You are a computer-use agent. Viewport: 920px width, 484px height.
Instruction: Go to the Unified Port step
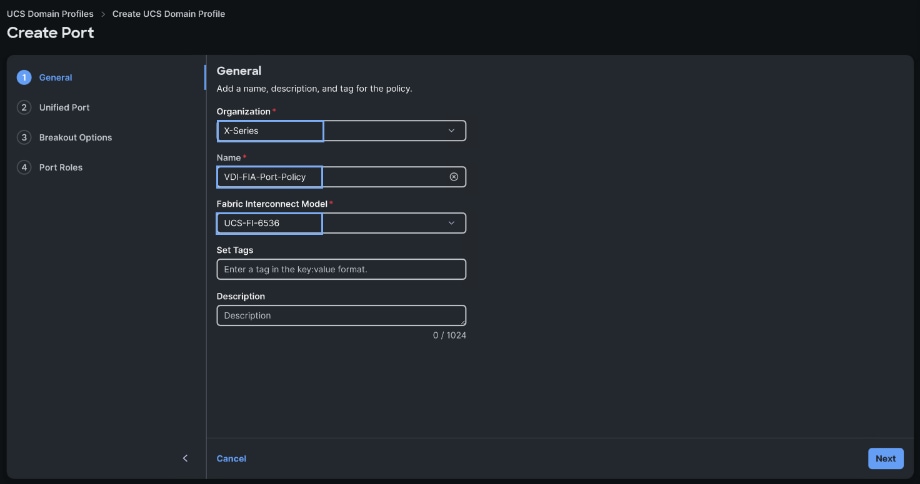(x=65, y=107)
